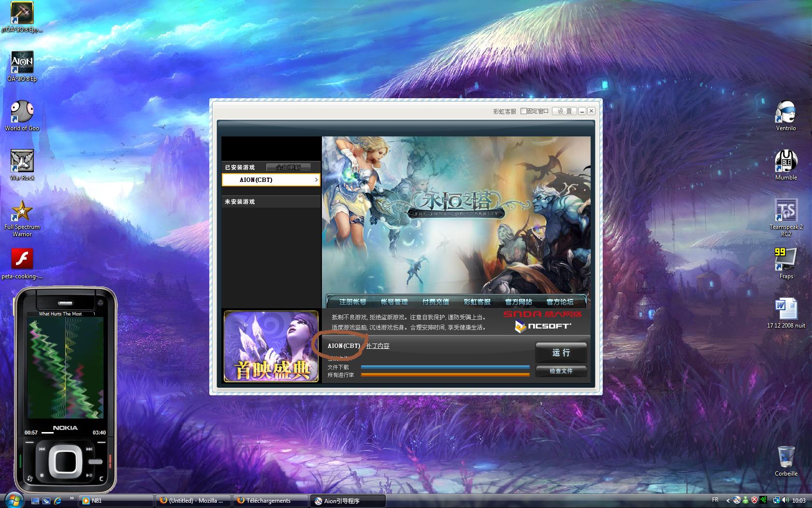Click the 未安装游戏 section header
The height and width of the screenshot is (508, 812).
click(271, 202)
